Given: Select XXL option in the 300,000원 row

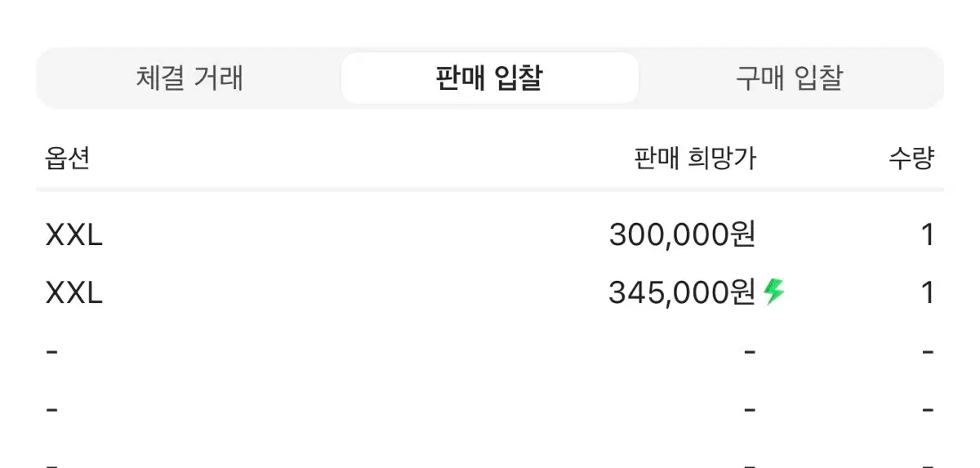Looking at the screenshot, I should click(73, 236).
